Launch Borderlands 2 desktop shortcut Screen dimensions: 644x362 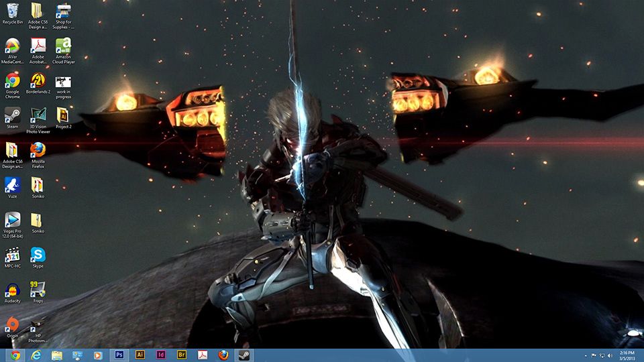click(38, 83)
